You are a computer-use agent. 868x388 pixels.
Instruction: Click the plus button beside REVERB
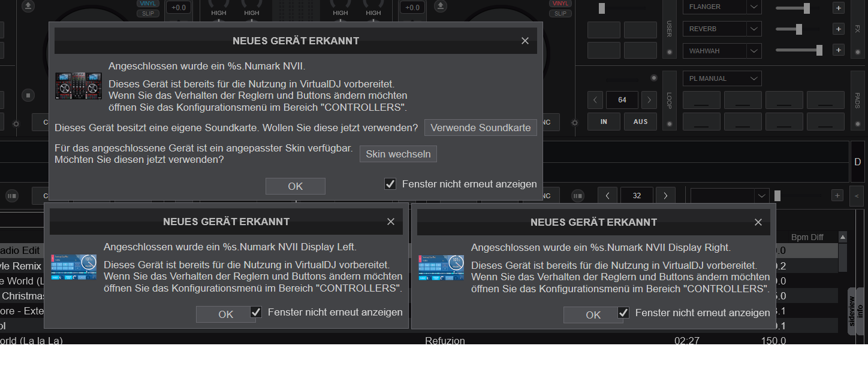point(838,29)
